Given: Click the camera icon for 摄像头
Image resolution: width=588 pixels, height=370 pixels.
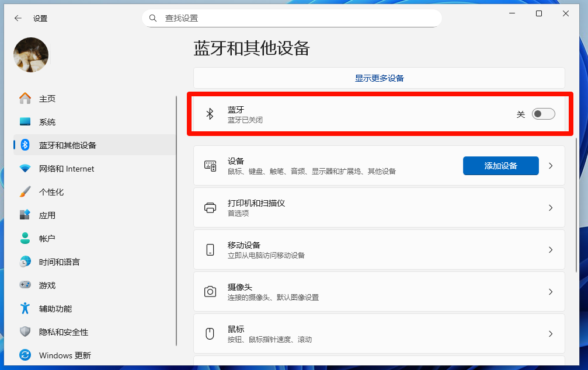Looking at the screenshot, I should point(210,292).
